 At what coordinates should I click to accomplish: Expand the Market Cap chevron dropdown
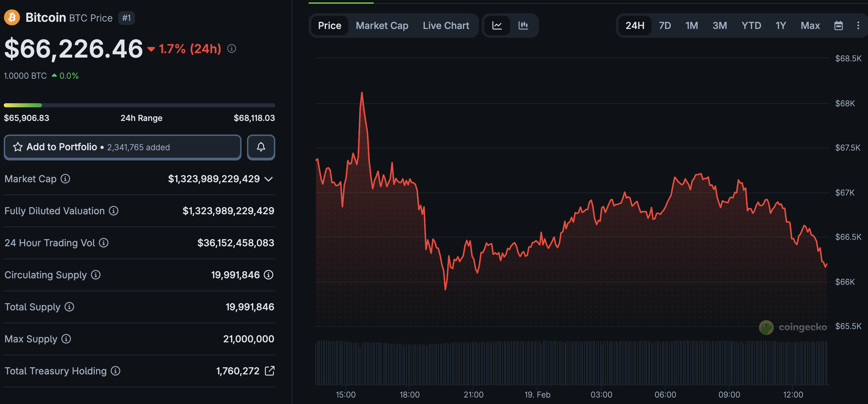pyautogui.click(x=269, y=179)
